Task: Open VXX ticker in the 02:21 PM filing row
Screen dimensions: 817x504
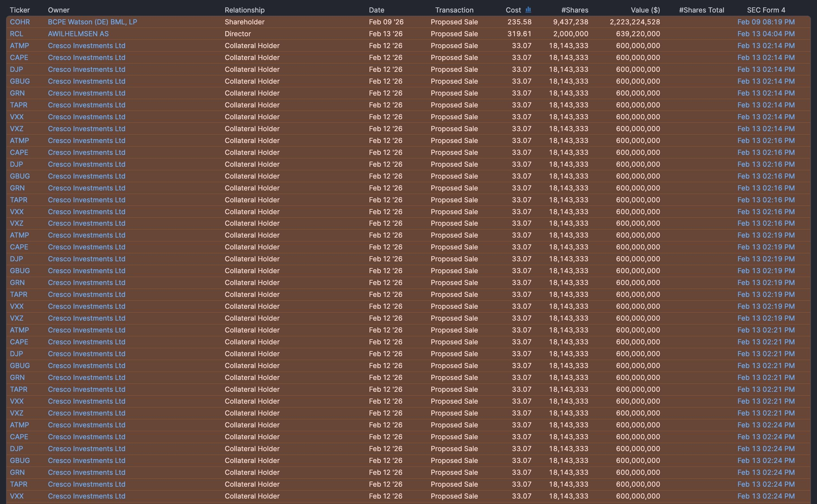Action: 17,401
